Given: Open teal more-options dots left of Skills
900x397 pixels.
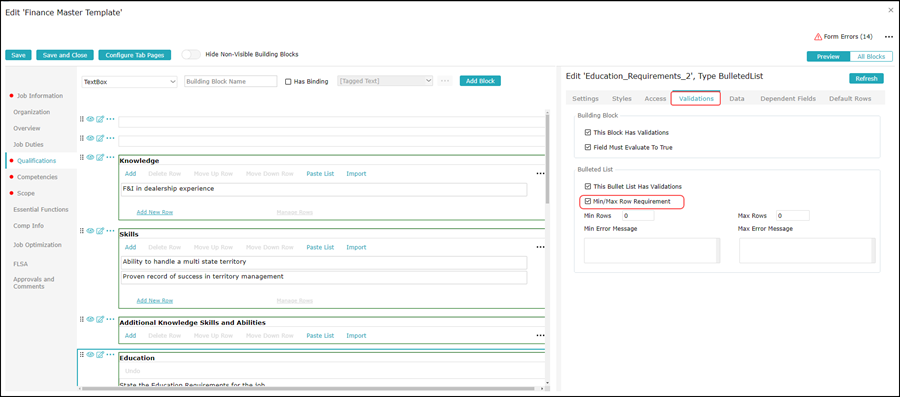Looking at the screenshot, I should point(111,231).
